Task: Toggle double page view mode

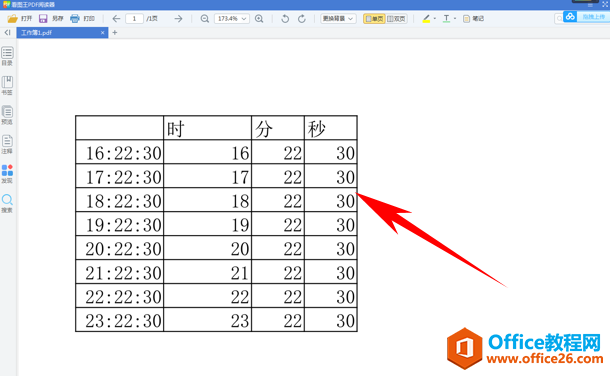Action: [396, 18]
